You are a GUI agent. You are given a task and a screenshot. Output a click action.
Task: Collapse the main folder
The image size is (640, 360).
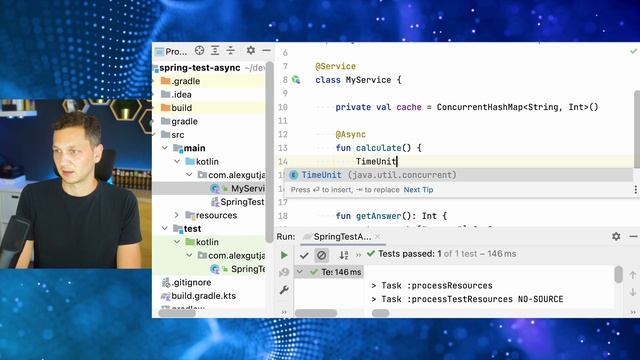(x=165, y=148)
